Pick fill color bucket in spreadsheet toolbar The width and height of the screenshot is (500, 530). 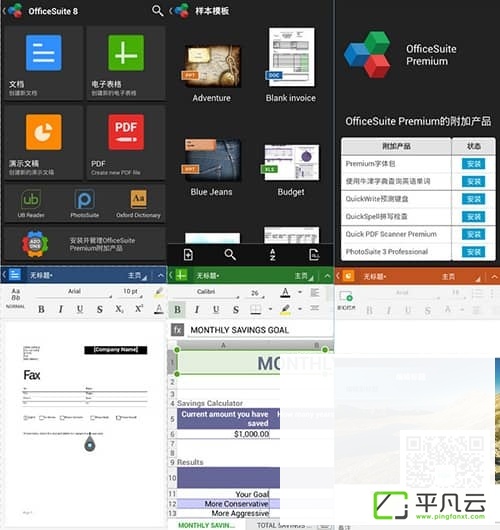pyautogui.click(x=285, y=309)
